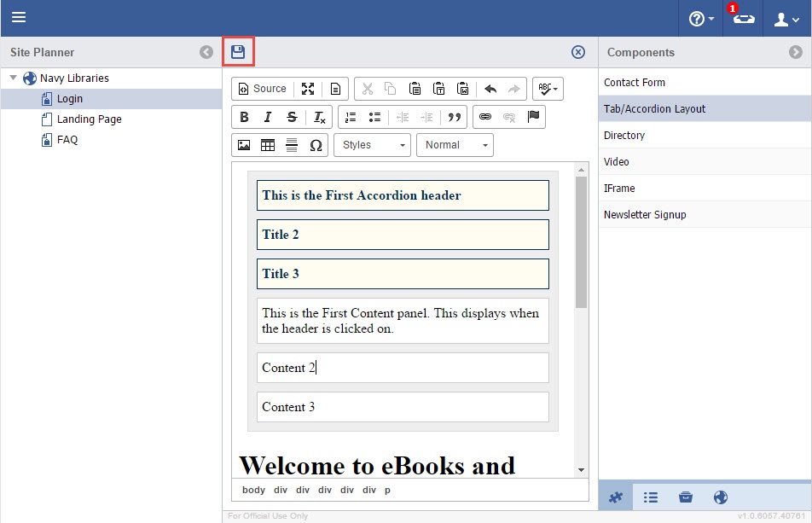Insert a special character with the omega icon
The height and width of the screenshot is (523, 812).
click(316, 145)
